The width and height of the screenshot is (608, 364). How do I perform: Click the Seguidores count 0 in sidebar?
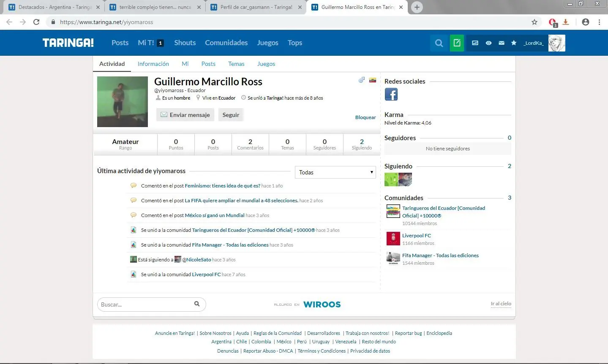coord(510,138)
